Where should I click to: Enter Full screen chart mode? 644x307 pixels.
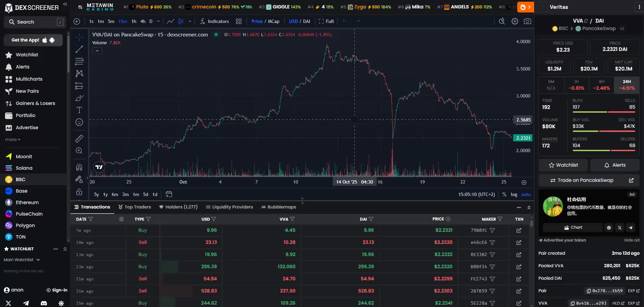point(326,21)
